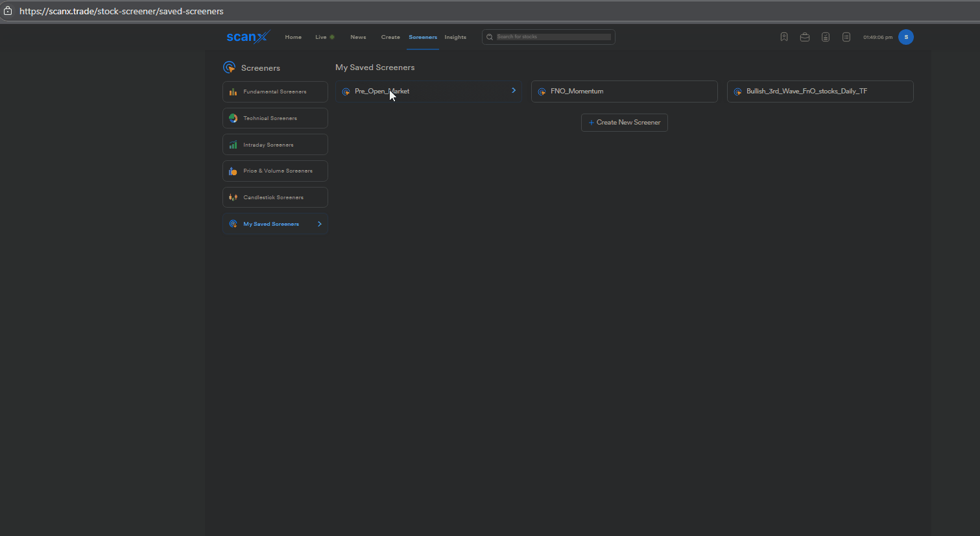Viewport: 980px width, 536px height.
Task: Open the Create tab
Action: [390, 37]
